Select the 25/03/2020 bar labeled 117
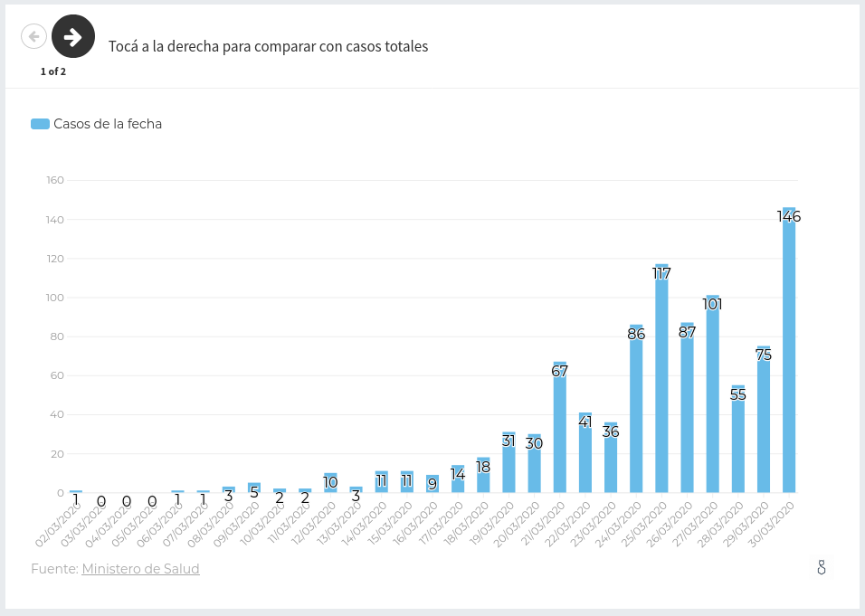Viewport: 865px width, 616px height. [x=661, y=378]
